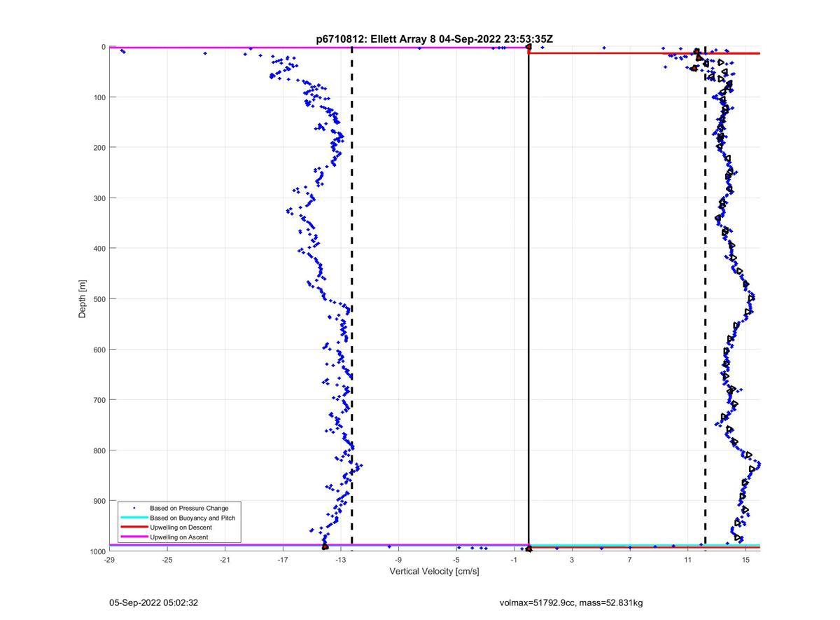This screenshot has width=840, height=620.
Task: Click y-axis tick label '400'
Action: (x=99, y=249)
